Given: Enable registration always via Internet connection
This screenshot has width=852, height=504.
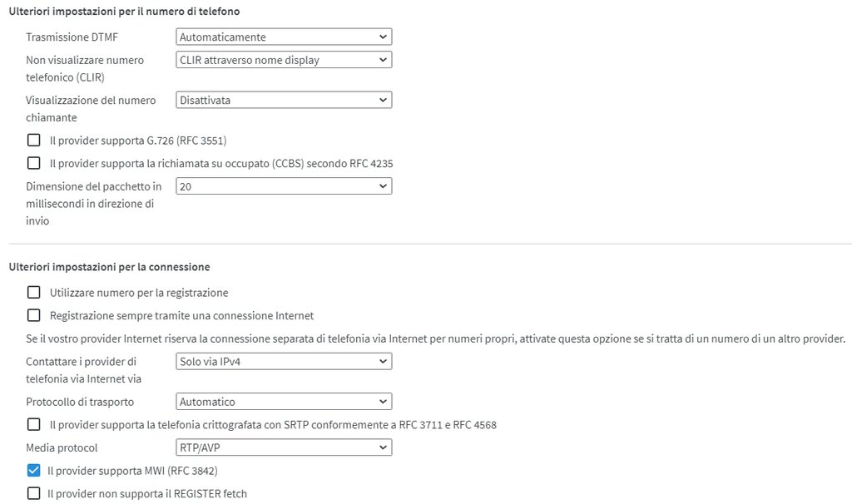Looking at the screenshot, I should (x=34, y=316).
